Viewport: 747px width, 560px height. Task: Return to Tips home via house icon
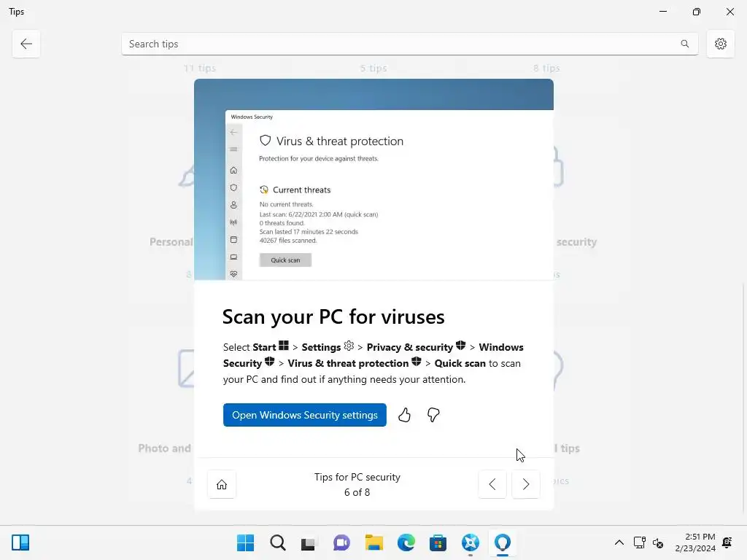pos(222,484)
